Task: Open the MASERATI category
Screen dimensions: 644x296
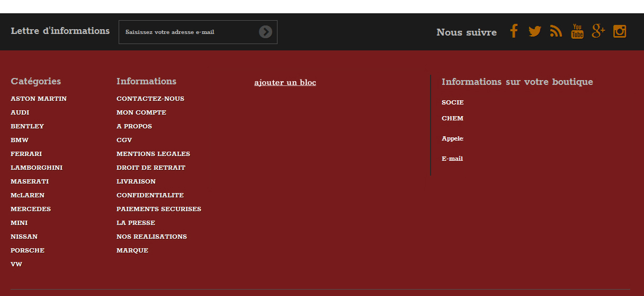Action: [30, 181]
